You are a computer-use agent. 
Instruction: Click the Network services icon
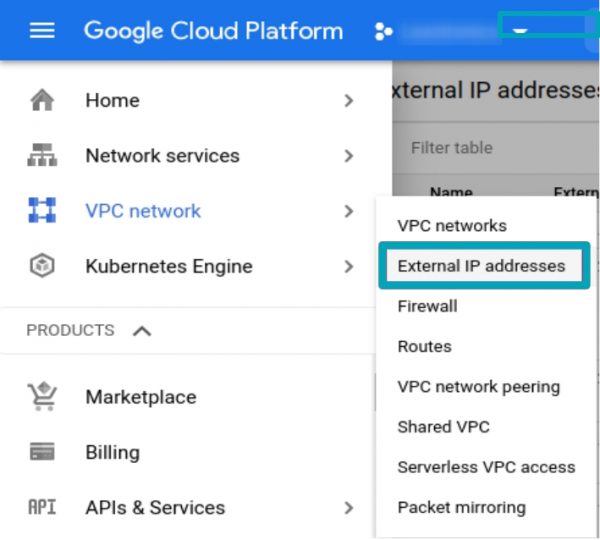pos(42,156)
